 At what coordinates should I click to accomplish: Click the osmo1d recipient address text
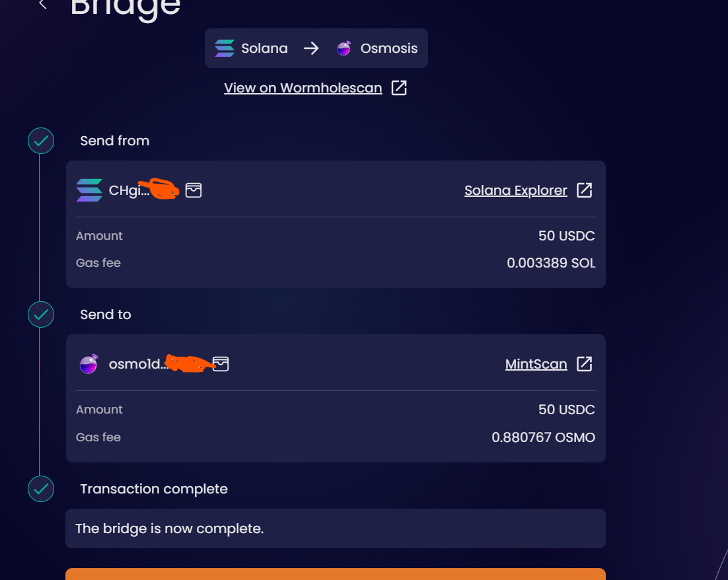(x=134, y=365)
